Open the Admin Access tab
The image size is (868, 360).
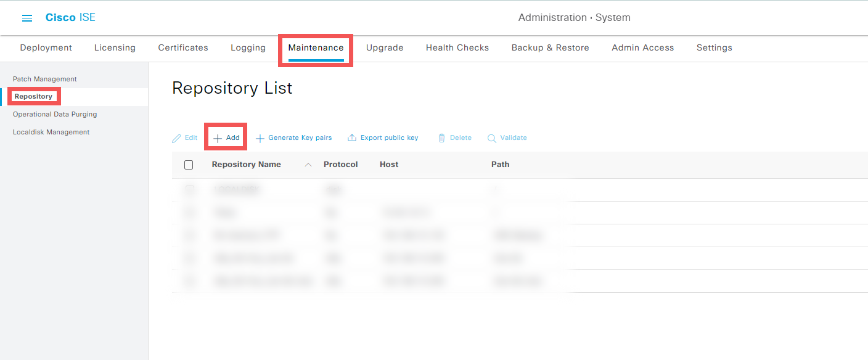pos(642,47)
